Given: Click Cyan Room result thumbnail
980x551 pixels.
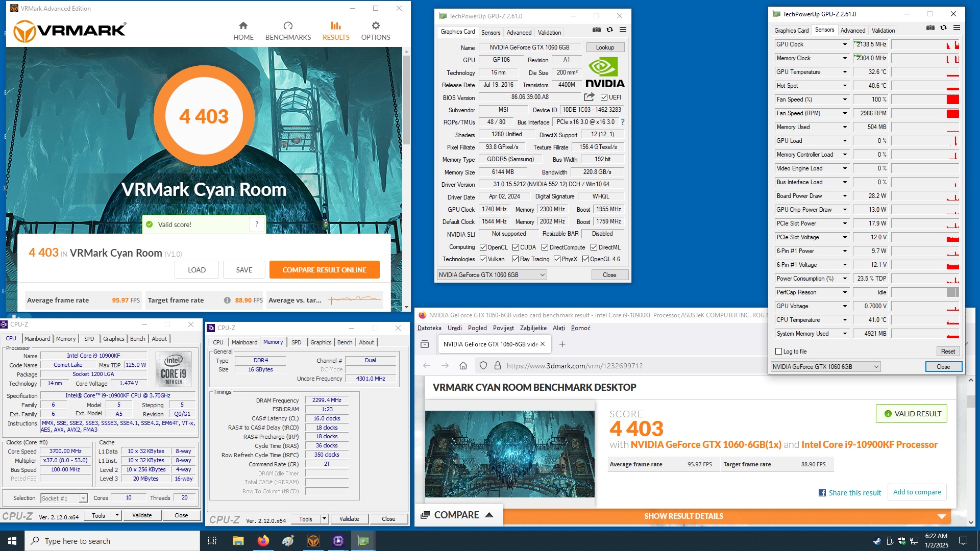Looking at the screenshot, I should 510,454.
